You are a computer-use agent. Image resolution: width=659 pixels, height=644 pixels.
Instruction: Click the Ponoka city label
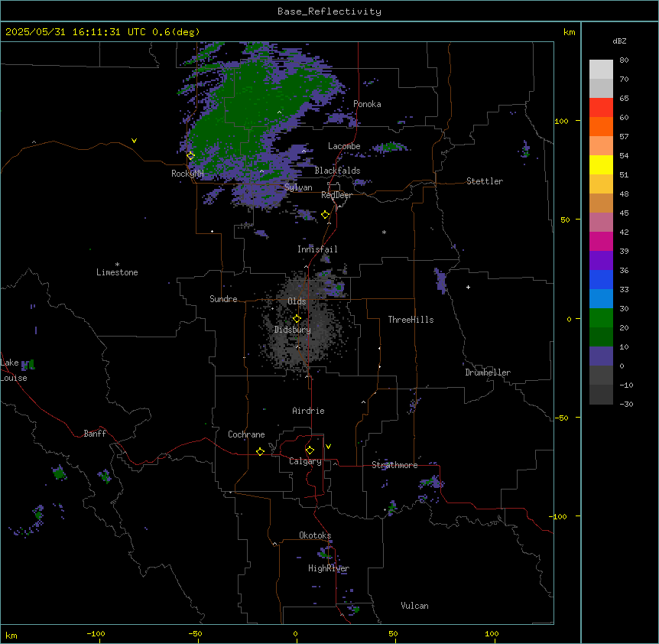(367, 104)
